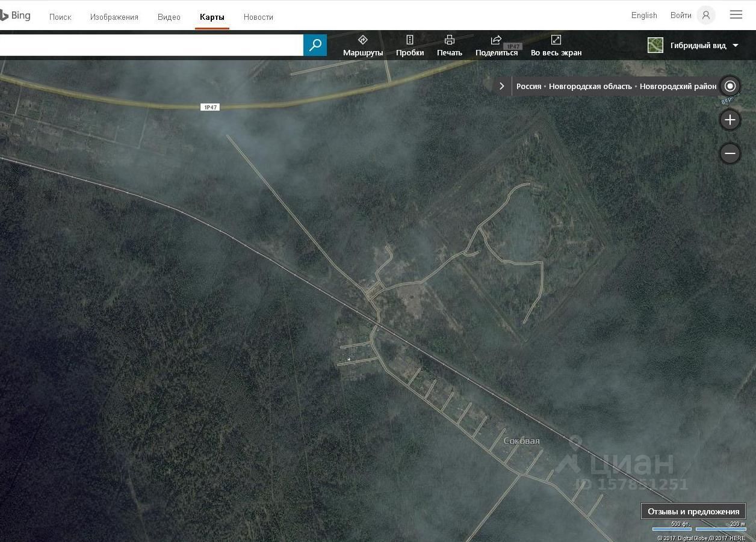The image size is (756, 542).
Task: Open the hamburger menu in header
Action: coord(736,15)
